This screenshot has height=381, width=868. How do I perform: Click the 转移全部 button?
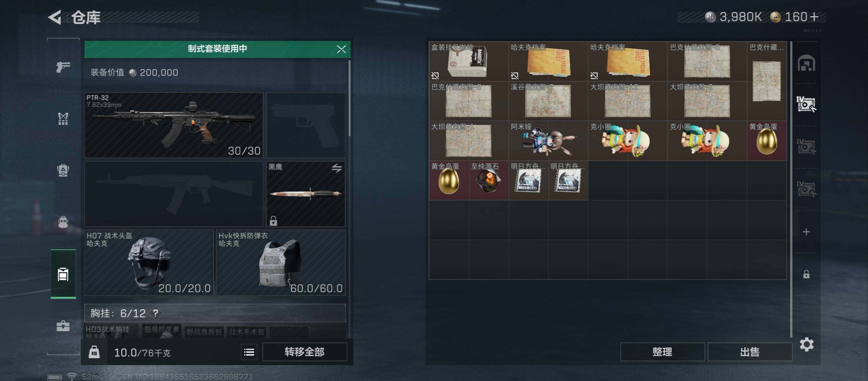[x=305, y=352]
